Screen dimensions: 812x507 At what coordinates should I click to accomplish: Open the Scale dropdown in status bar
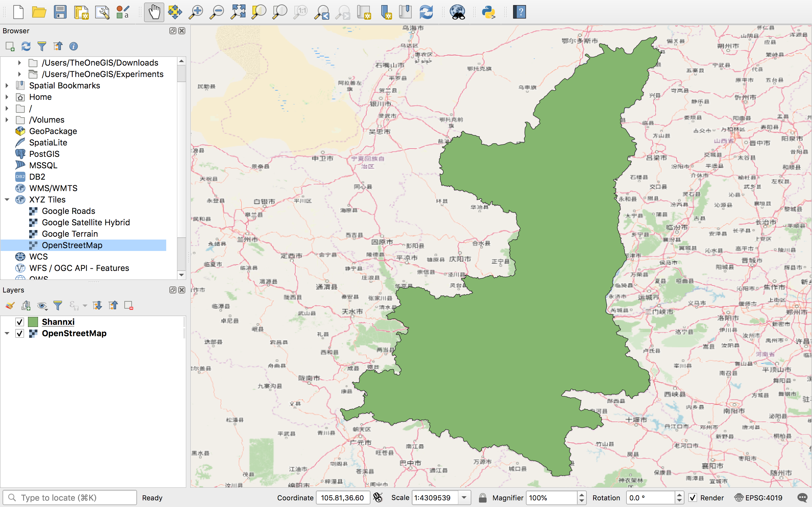(465, 497)
